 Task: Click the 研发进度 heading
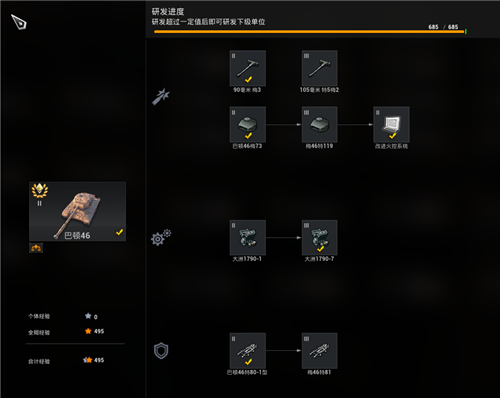168,12
